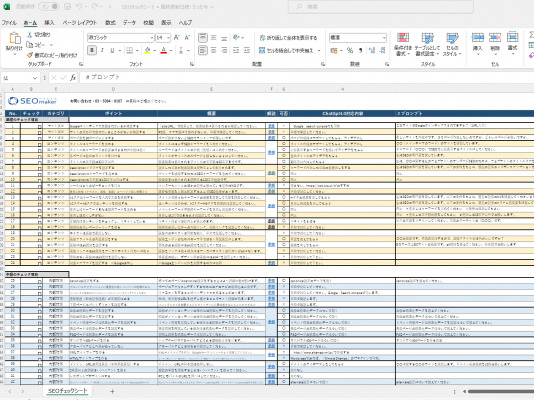Expand the merge and center dropdown arrow
The image size is (534, 400).
coord(319,50)
